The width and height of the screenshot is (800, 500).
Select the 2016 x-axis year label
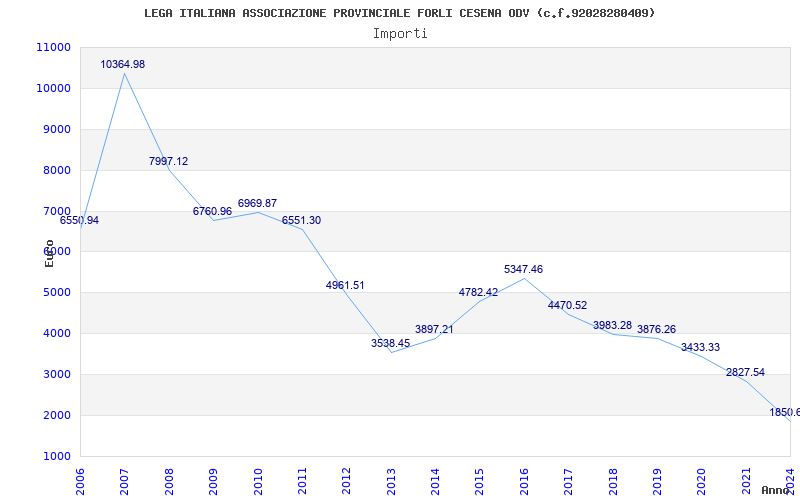[524, 481]
